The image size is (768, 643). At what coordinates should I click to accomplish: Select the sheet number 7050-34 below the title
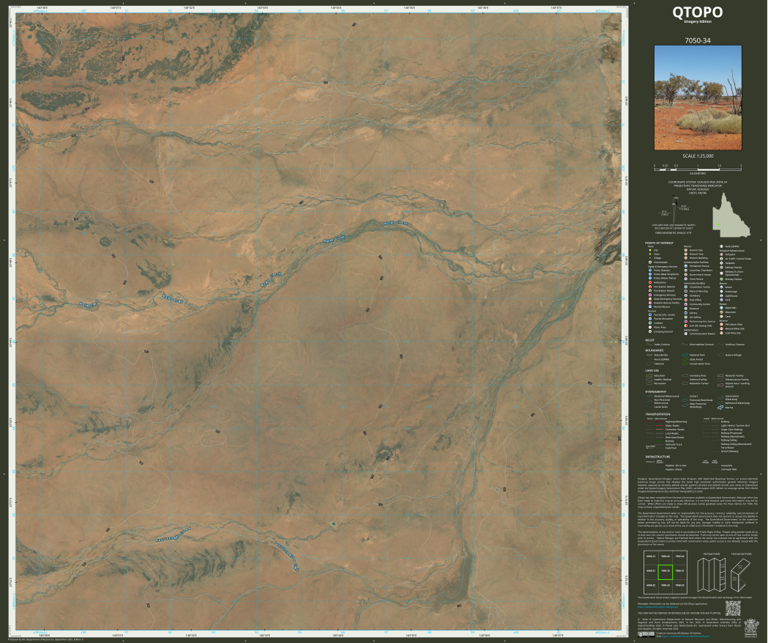pyautogui.click(x=697, y=41)
